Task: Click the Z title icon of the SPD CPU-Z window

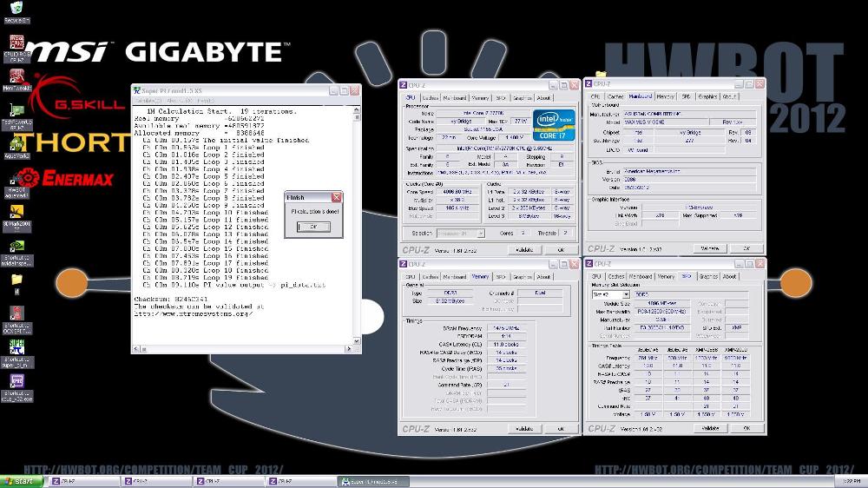Action: pos(589,264)
